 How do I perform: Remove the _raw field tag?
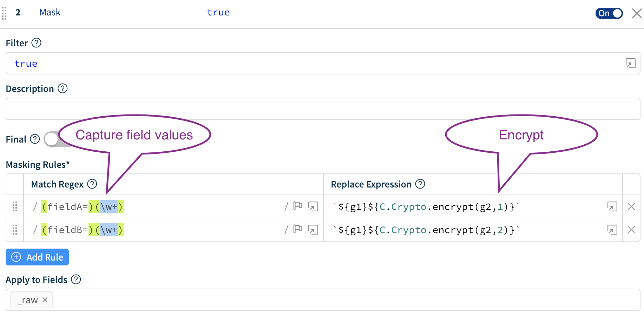coord(45,299)
